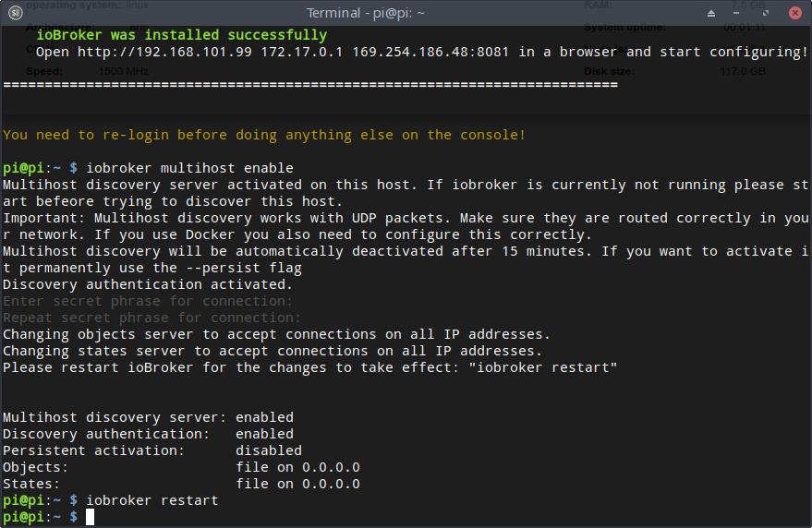Click the '--persist flag' text line
The height and width of the screenshot is (528, 812).
(151, 268)
